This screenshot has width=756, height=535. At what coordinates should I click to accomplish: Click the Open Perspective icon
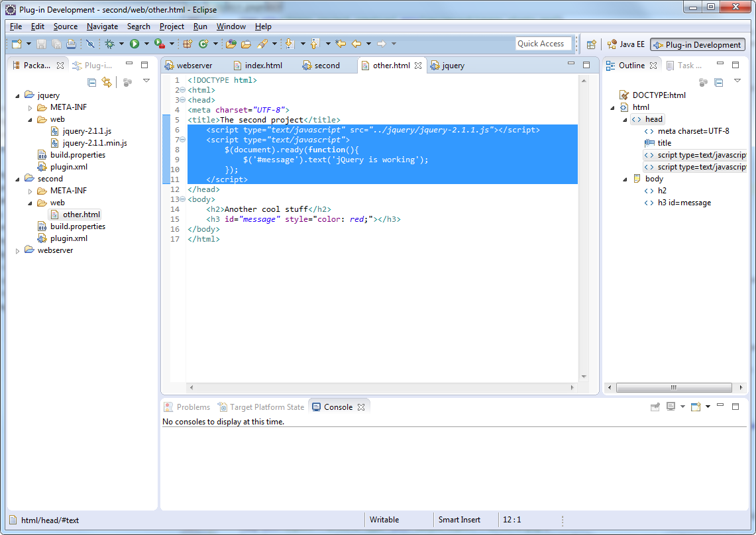tap(592, 44)
